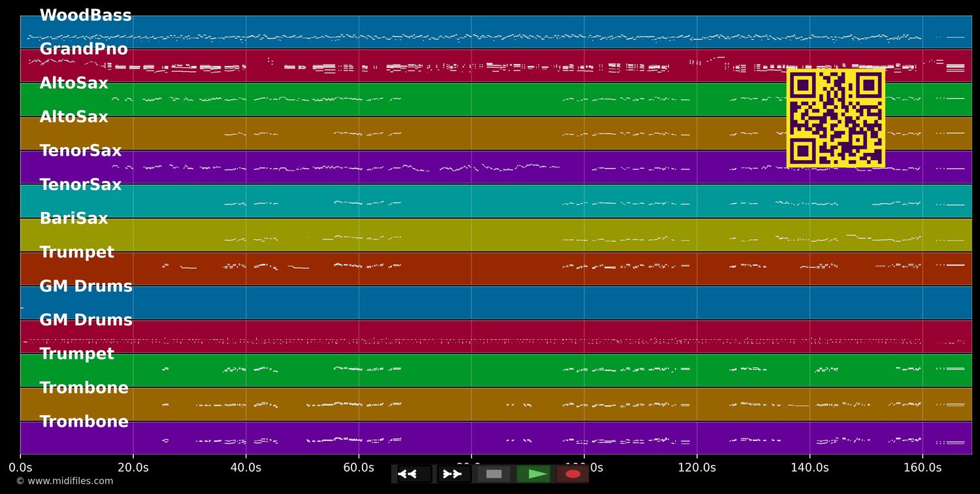Viewport: 980px width, 494px height.
Task: Select the bottom Trombone track label
Action: [x=84, y=421]
